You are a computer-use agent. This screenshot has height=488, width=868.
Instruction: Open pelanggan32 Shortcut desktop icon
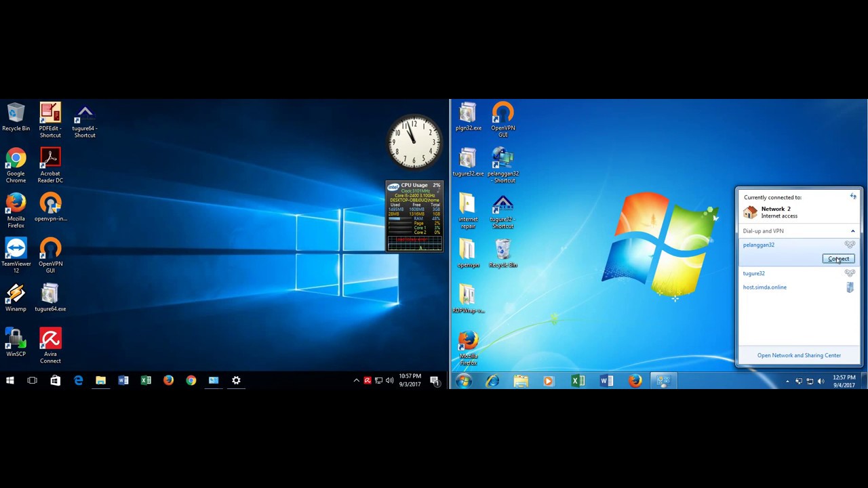click(x=503, y=165)
